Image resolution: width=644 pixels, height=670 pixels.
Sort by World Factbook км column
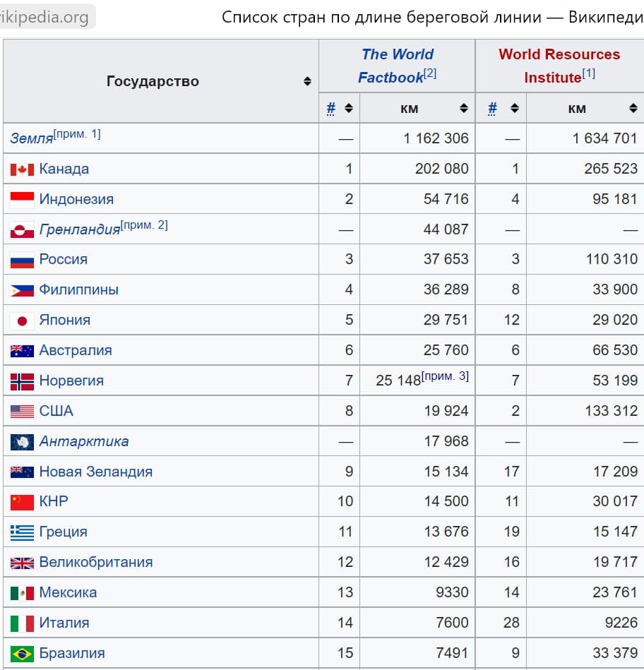click(x=463, y=109)
